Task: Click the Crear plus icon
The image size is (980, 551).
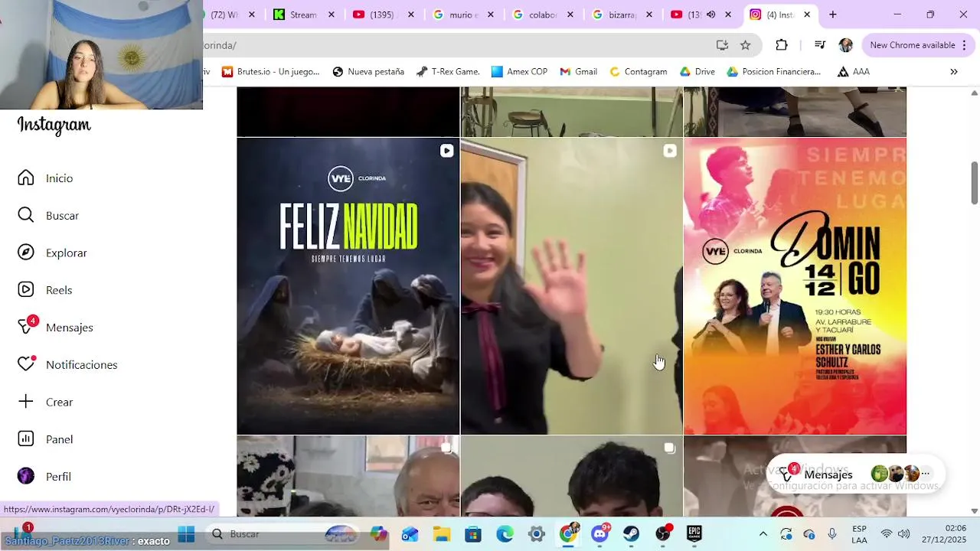Action: [x=26, y=402]
